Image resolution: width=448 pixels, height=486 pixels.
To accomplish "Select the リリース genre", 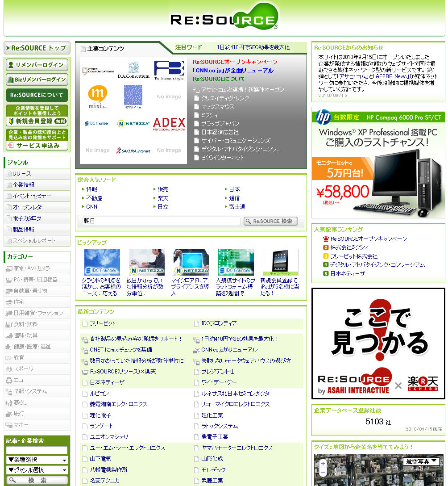I will [21, 174].
